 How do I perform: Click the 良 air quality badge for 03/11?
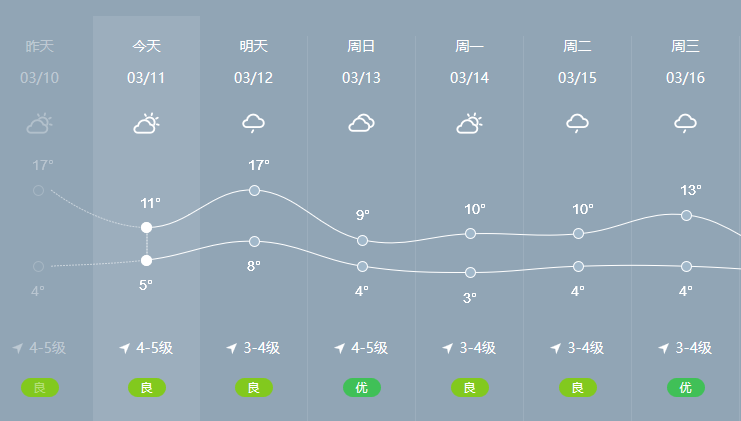coord(147,387)
